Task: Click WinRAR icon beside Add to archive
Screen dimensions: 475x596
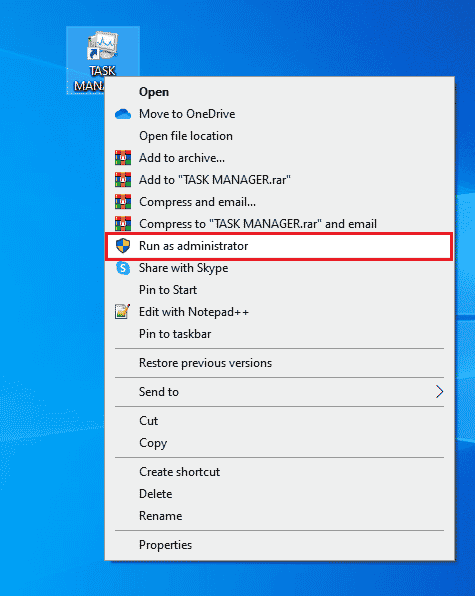Action: coord(123,158)
